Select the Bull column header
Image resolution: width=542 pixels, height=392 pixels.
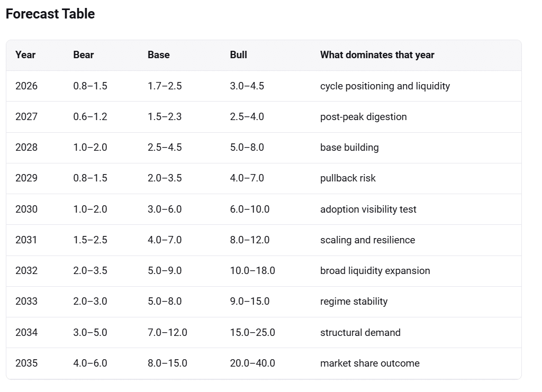(239, 55)
